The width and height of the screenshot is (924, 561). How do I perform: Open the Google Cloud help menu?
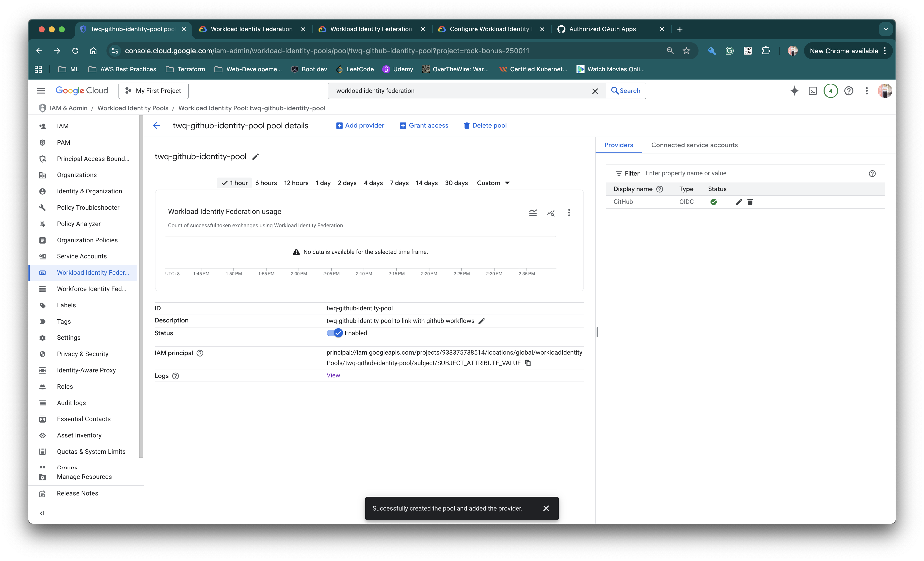tap(849, 91)
